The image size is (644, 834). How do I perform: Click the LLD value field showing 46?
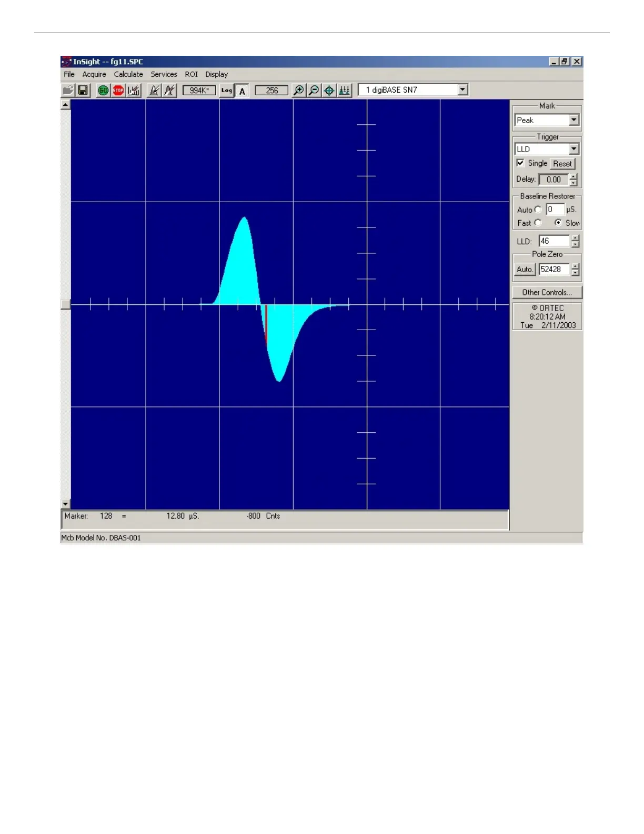point(554,241)
